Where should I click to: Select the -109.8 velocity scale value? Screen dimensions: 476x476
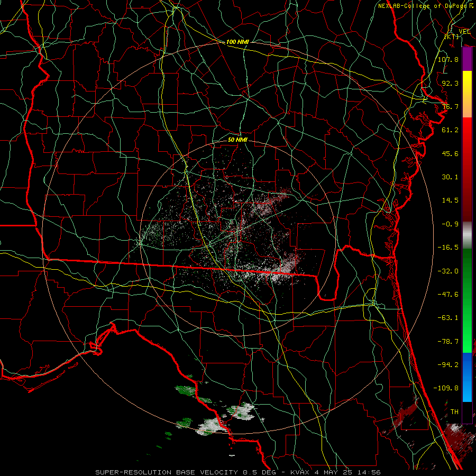pyautogui.click(x=446, y=388)
